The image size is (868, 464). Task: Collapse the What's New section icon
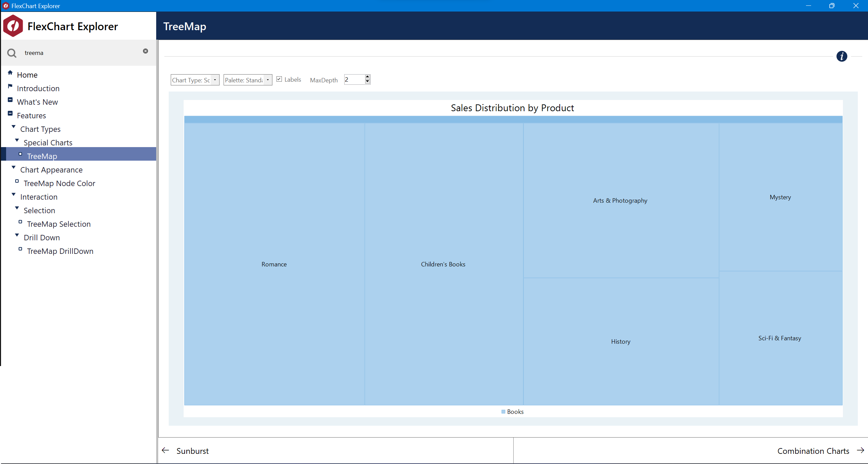click(10, 100)
